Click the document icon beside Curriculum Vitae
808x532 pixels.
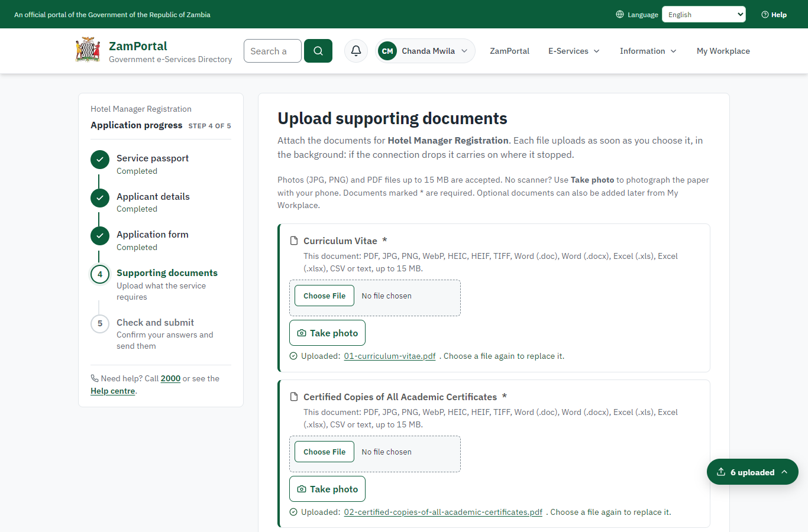click(x=294, y=241)
